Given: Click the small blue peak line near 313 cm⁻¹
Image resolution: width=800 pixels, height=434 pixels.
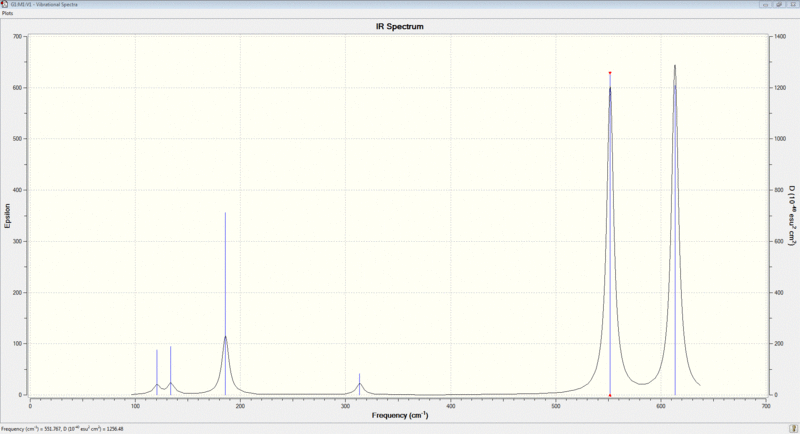Looking at the screenshot, I should pos(359,384).
